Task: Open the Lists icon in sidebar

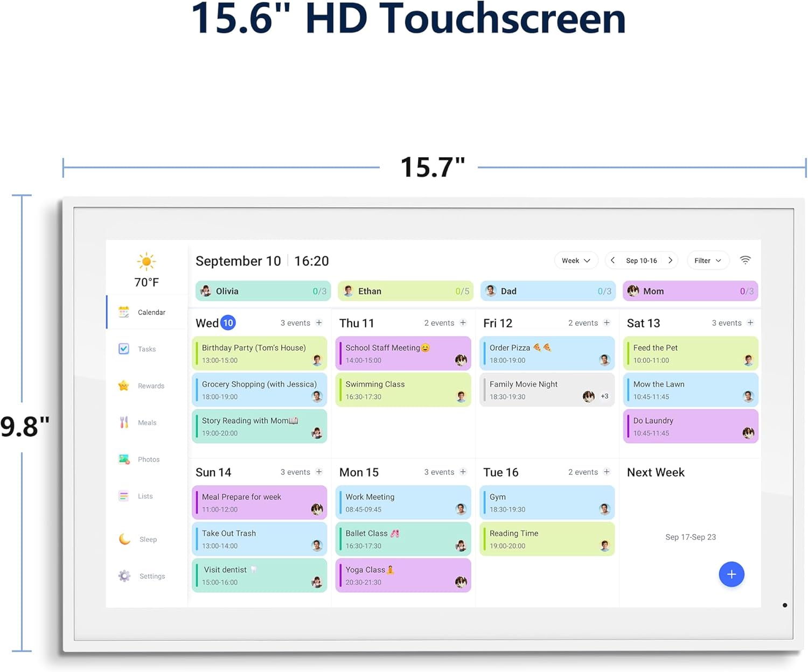Action: (x=124, y=496)
